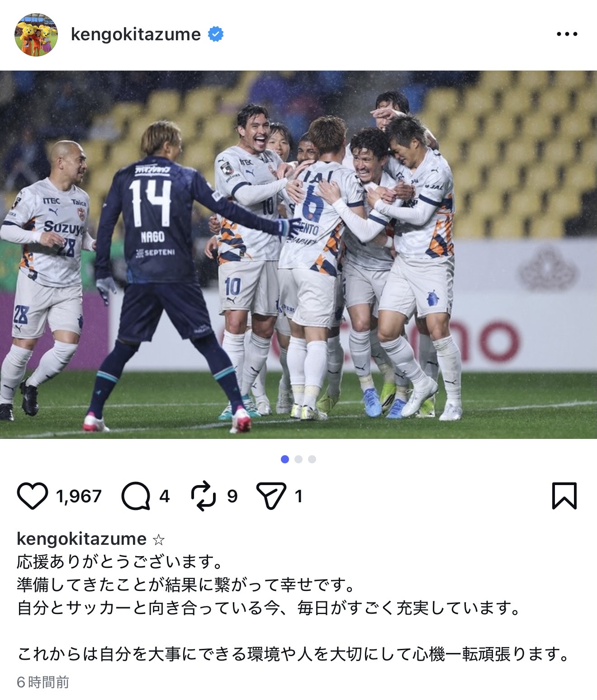View the 4 comments count

(x=164, y=496)
